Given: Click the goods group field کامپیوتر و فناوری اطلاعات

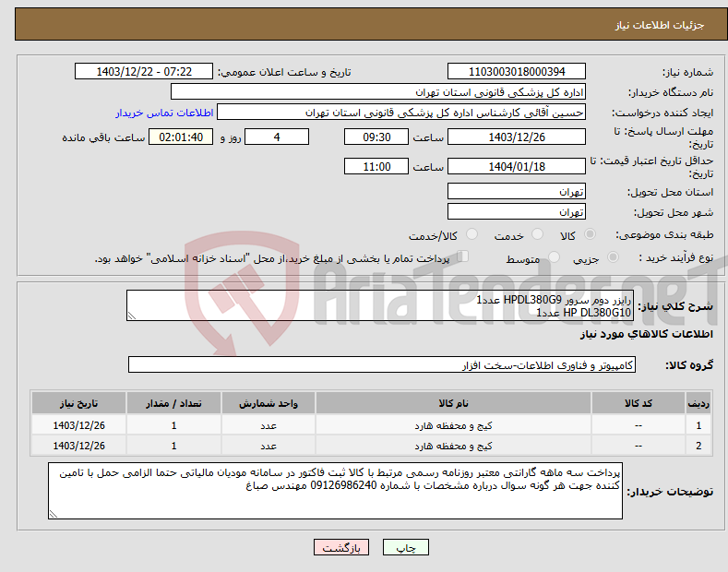Looking at the screenshot, I should click(382, 365).
